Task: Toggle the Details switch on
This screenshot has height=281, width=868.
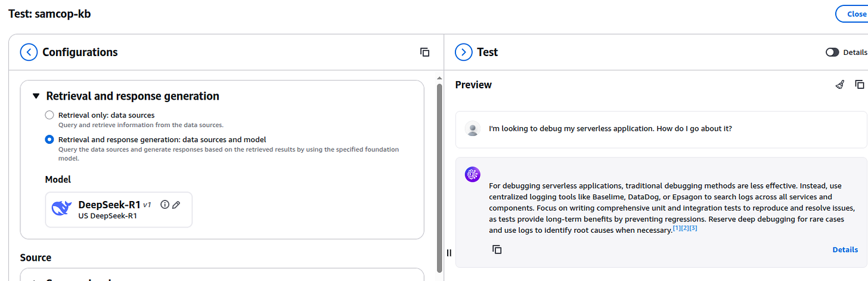Action: pyautogui.click(x=832, y=53)
